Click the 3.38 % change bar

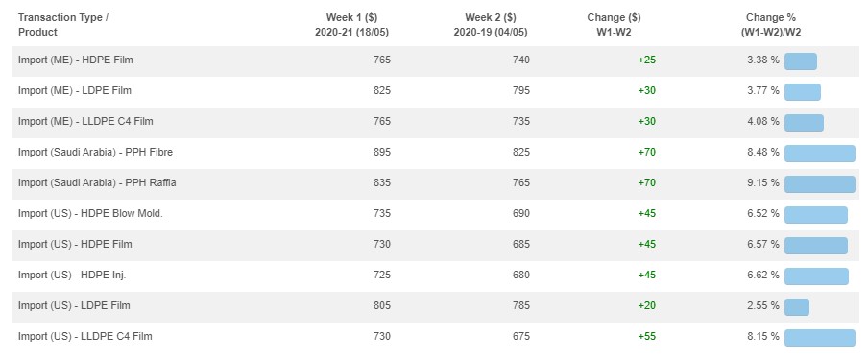coord(801,60)
